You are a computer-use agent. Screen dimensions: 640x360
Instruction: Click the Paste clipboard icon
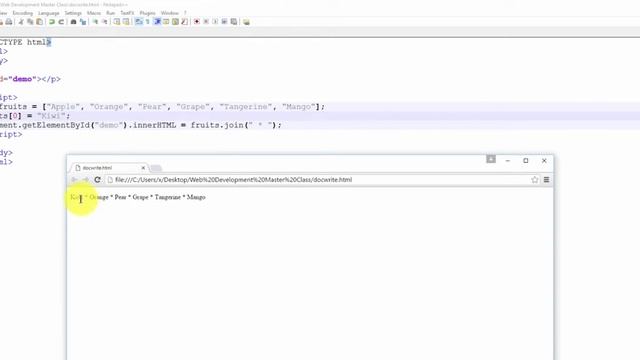click(40, 22)
